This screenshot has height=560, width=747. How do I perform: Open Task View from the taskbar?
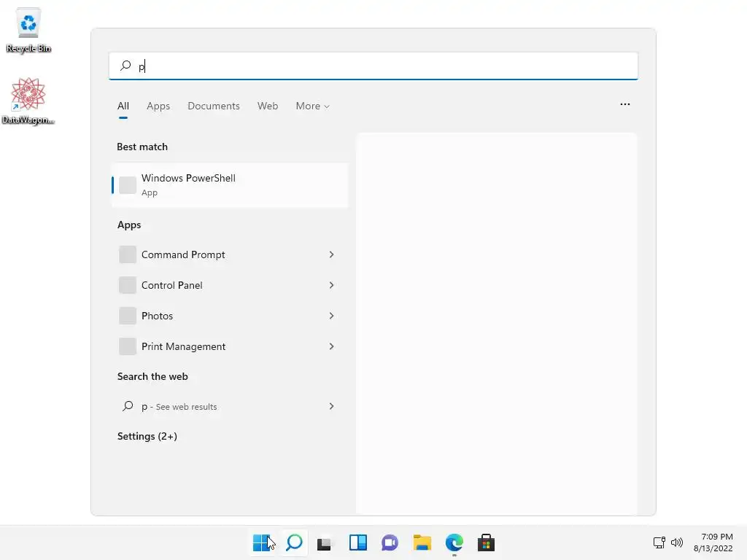325,542
